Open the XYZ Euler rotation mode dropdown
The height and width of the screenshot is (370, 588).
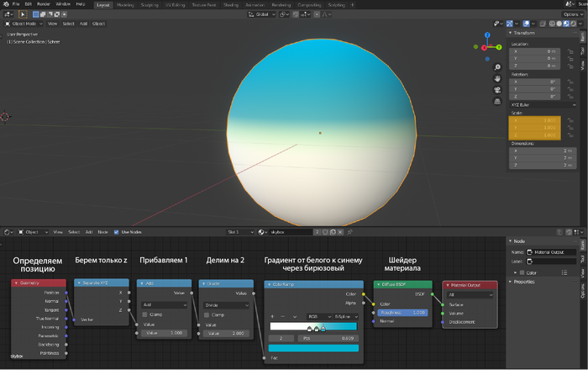pyautogui.click(x=543, y=105)
